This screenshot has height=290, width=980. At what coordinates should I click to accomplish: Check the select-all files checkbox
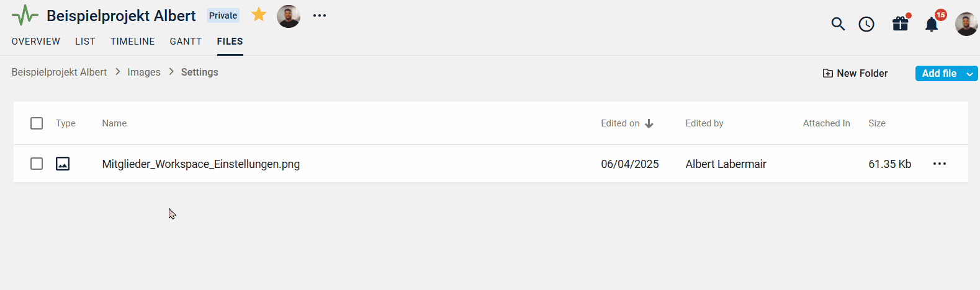pos(37,123)
